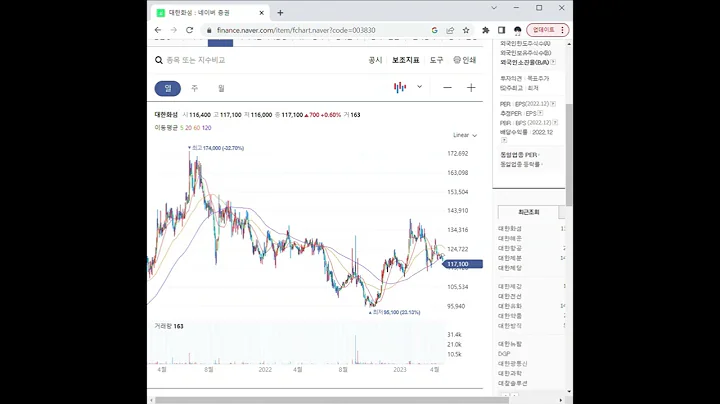Open the 보조지표 menu

405,60
